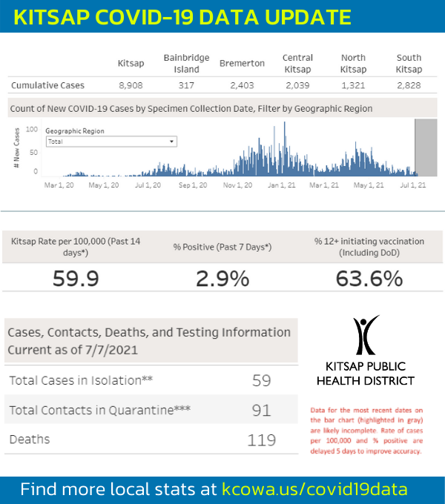The height and width of the screenshot is (504, 445).
Task: Select the Bremerton column header
Action: point(242,64)
